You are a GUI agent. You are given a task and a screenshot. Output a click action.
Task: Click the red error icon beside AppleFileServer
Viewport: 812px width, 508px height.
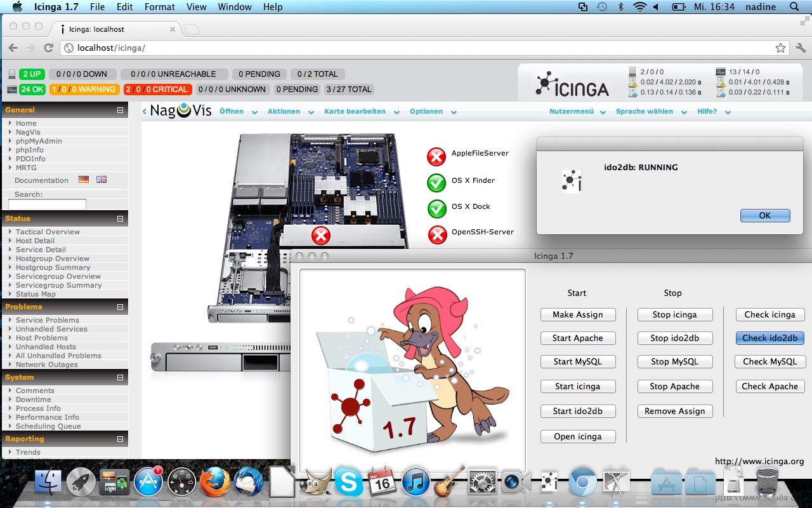[436, 156]
